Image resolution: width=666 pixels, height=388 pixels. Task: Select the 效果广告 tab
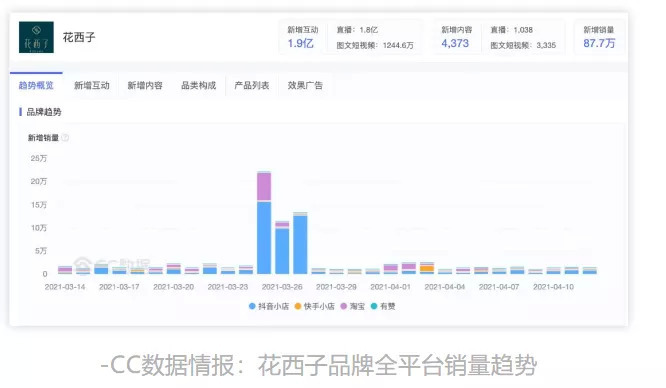[x=305, y=85]
